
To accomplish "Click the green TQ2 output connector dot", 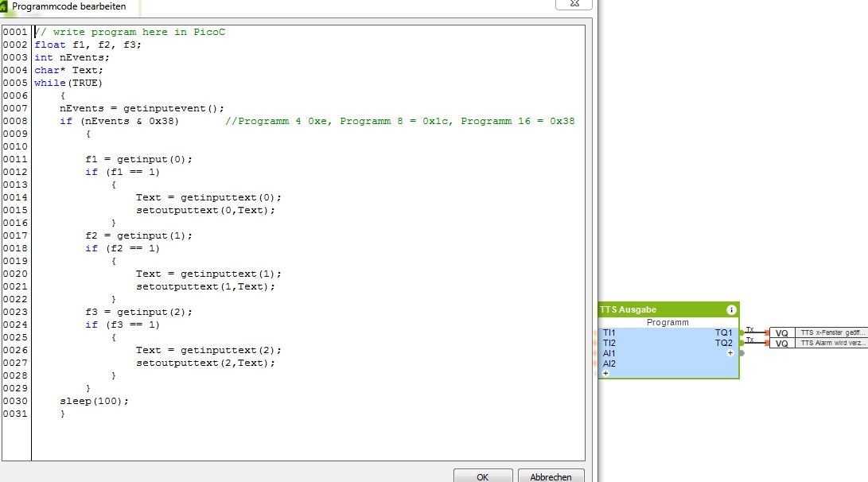I will [x=741, y=343].
